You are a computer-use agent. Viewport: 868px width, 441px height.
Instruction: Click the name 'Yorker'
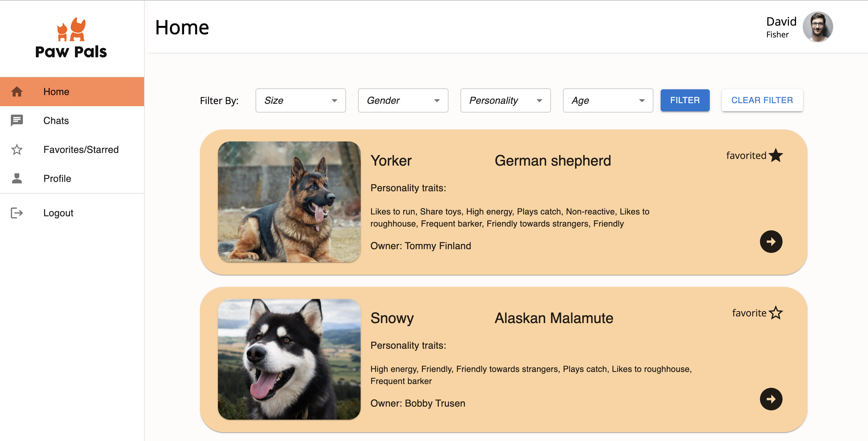[391, 160]
